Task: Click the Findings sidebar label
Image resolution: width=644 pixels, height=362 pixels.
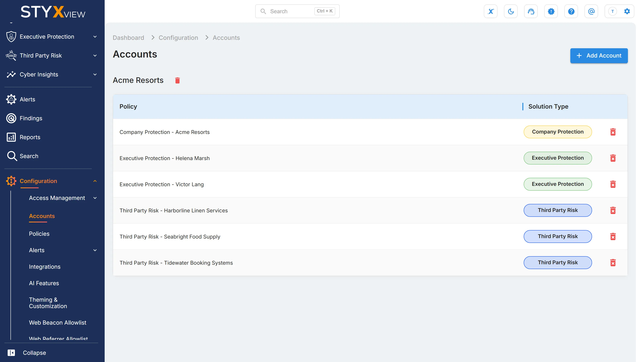Action: pyautogui.click(x=31, y=118)
